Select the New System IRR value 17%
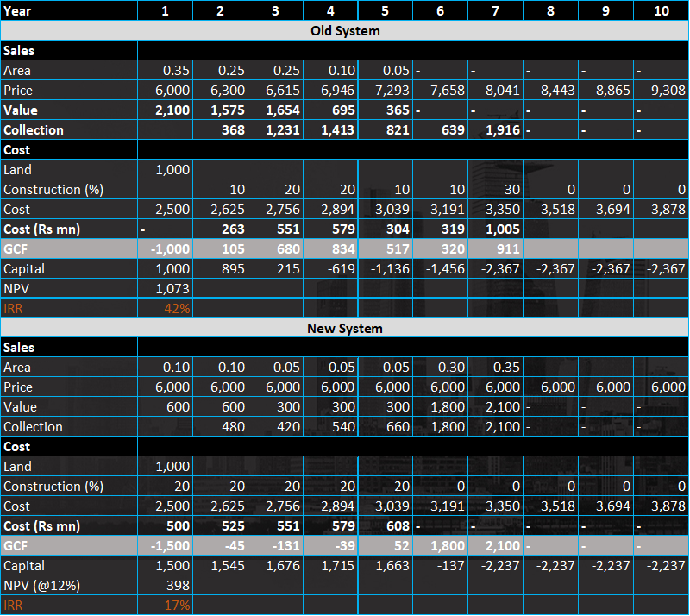690x616 pixels. pyautogui.click(x=177, y=606)
